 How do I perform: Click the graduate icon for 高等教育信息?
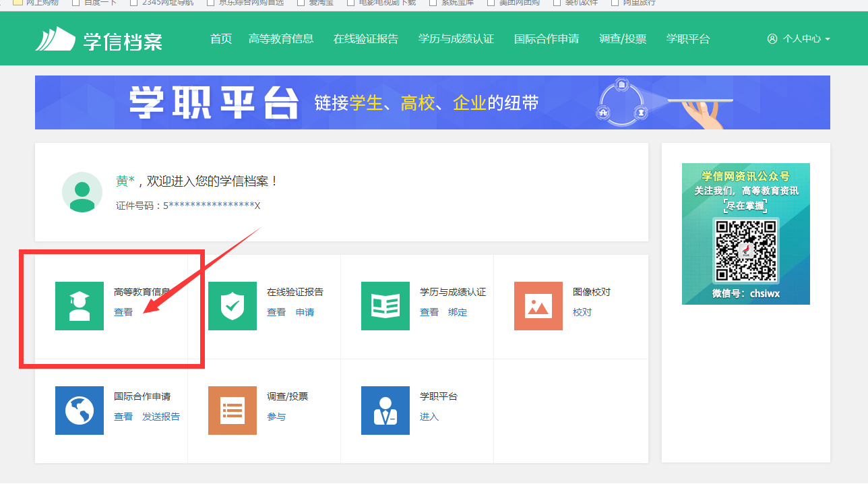(x=80, y=306)
